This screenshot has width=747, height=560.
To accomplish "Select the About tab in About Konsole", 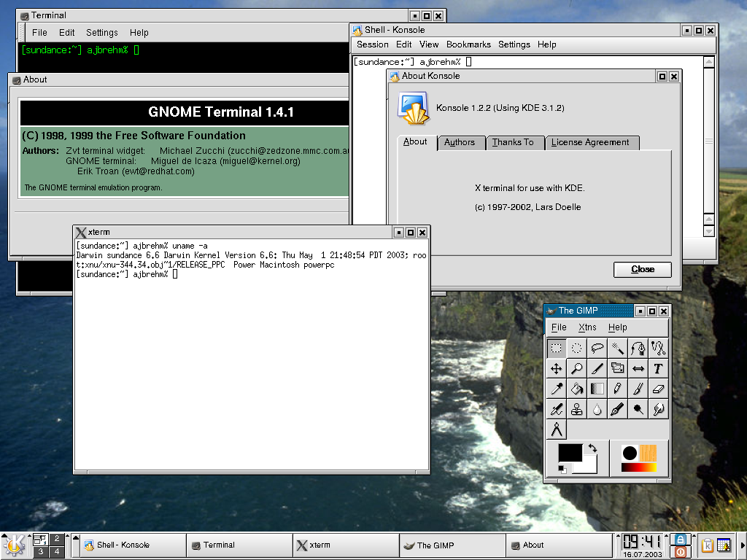I will coord(415,142).
